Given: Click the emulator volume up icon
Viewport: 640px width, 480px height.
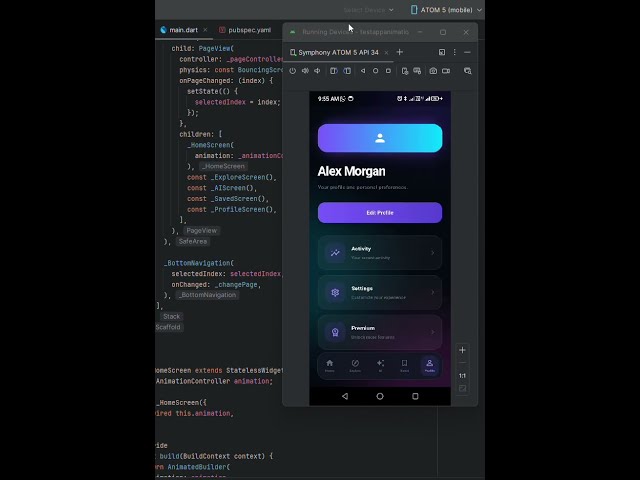Looking at the screenshot, I should 305,71.
